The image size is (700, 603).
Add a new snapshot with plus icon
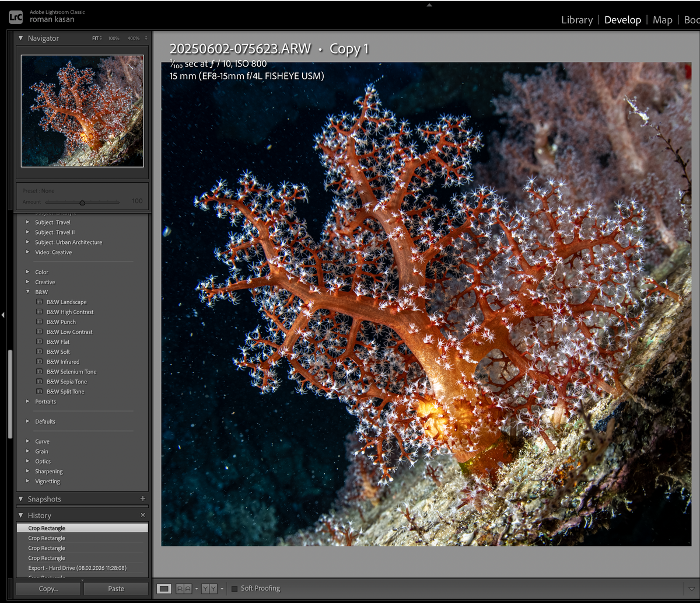point(143,499)
